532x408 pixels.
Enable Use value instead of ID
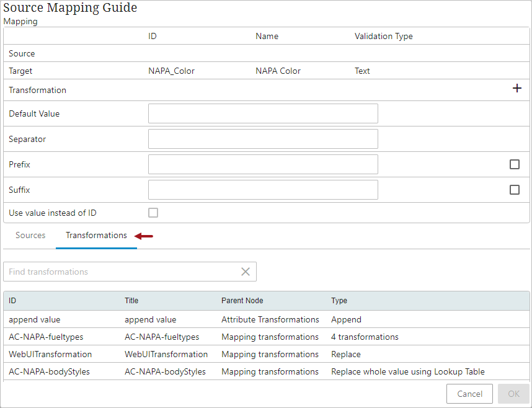(x=153, y=213)
